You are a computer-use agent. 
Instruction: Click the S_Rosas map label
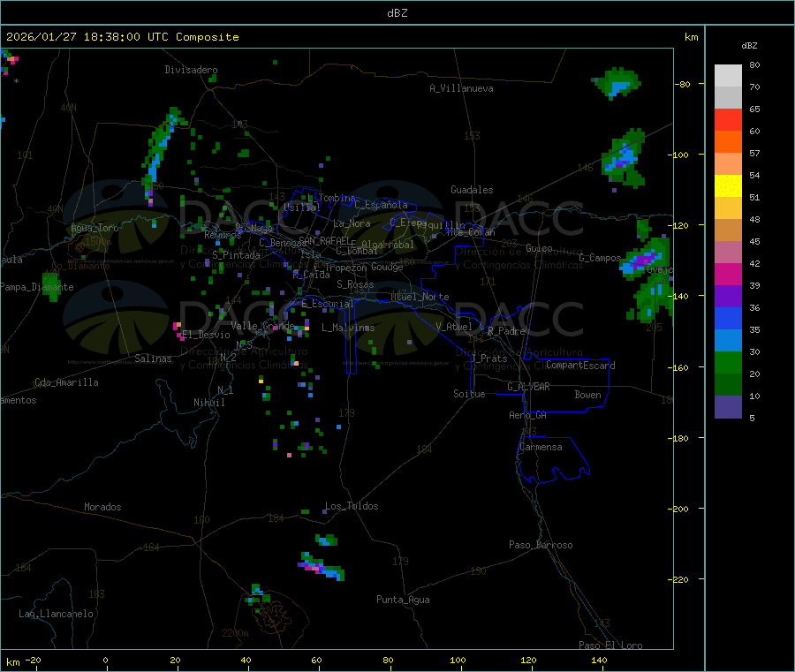click(x=355, y=284)
